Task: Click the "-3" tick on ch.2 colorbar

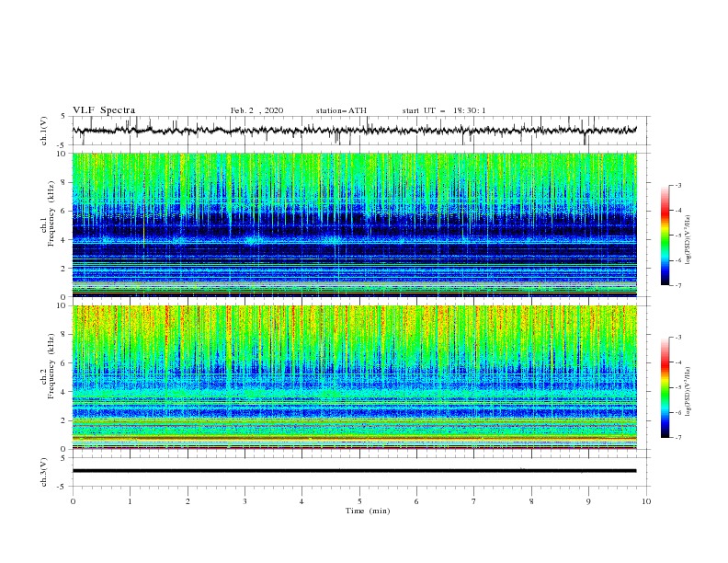Action: pyautogui.click(x=678, y=338)
